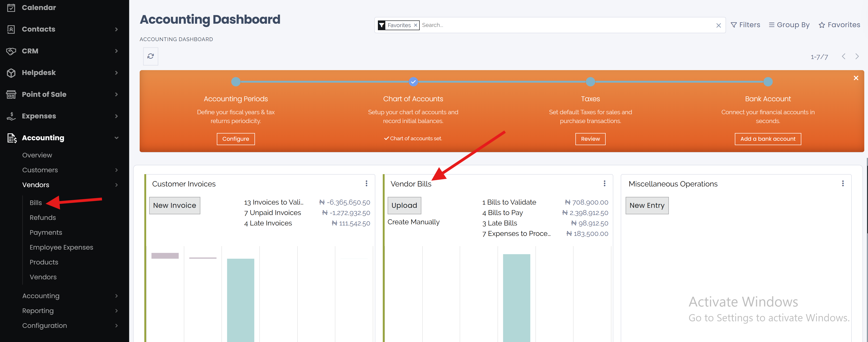Click in the Search input field

point(566,25)
